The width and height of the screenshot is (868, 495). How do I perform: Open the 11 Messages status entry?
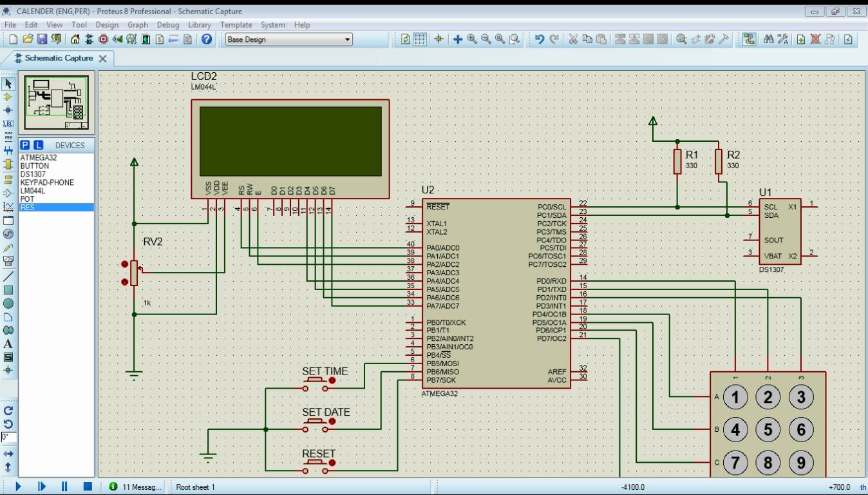pos(136,487)
